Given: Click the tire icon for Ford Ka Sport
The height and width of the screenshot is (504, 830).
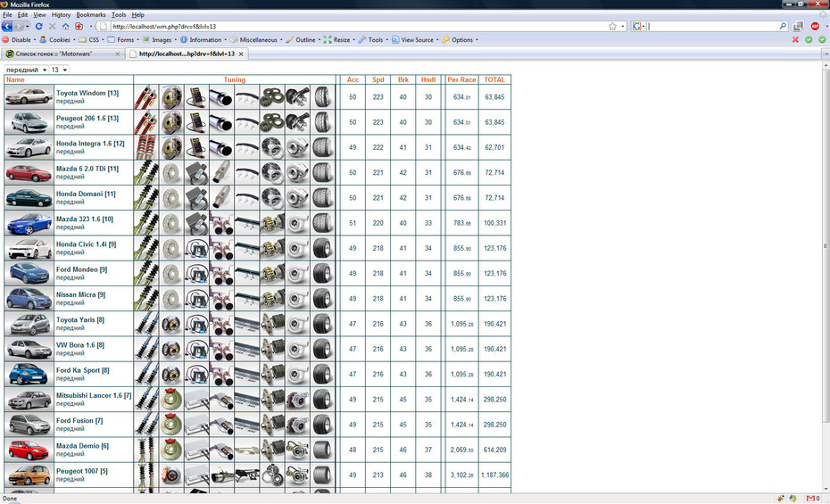Looking at the screenshot, I should [x=322, y=374].
